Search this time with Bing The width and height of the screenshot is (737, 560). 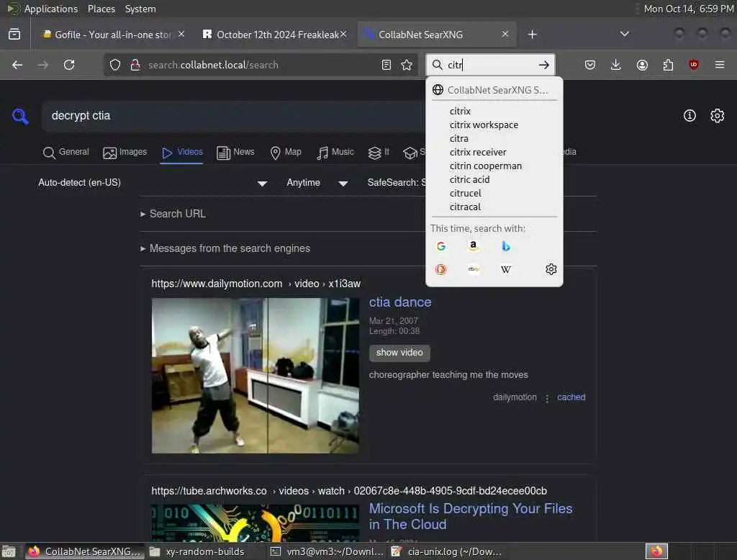point(506,246)
